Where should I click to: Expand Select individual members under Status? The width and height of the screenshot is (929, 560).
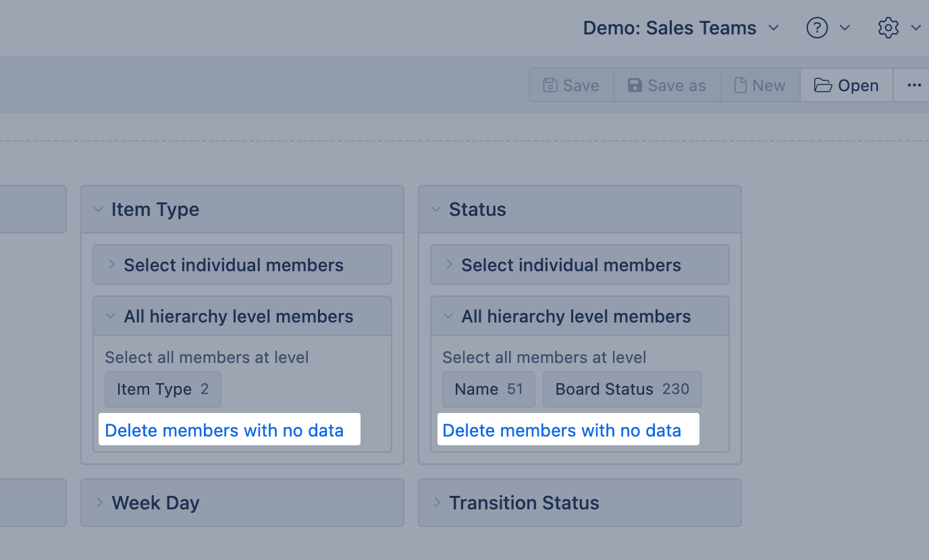pos(570,265)
